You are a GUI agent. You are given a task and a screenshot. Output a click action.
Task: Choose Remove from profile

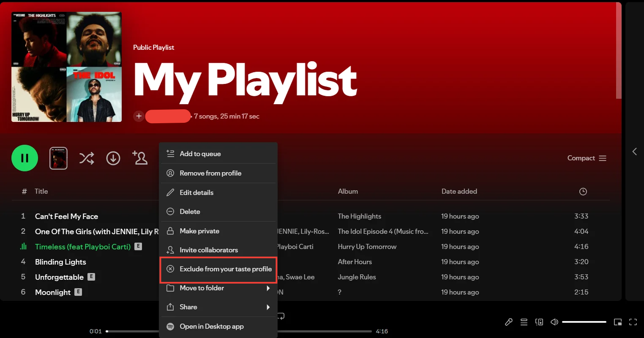pyautogui.click(x=218, y=173)
